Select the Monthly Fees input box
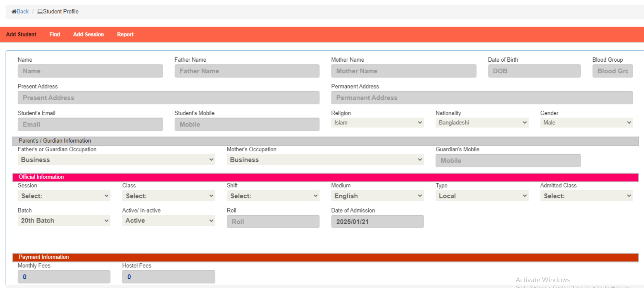This screenshot has width=644, height=288. click(x=64, y=277)
